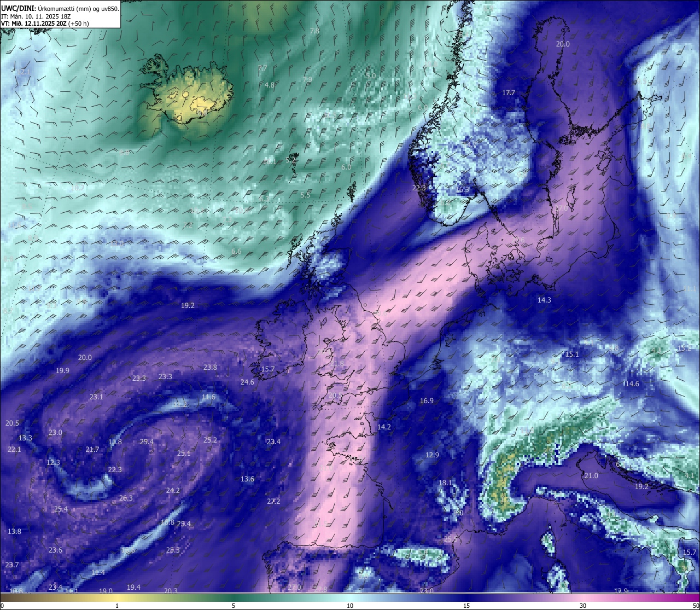Image resolution: width=700 pixels, height=610 pixels.
Task: Click the map value "7.9"
Action: coord(307,80)
